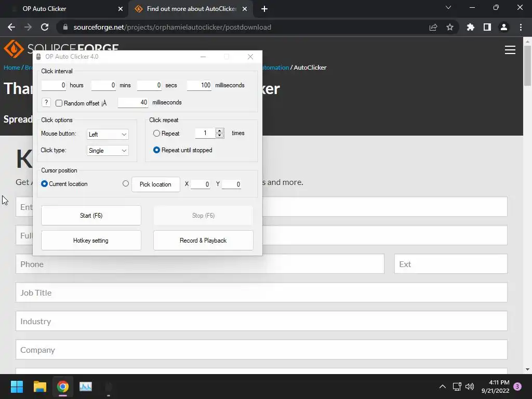Switch to Find out more about AutoClicker tab
The image size is (532, 399).
[x=192, y=9]
